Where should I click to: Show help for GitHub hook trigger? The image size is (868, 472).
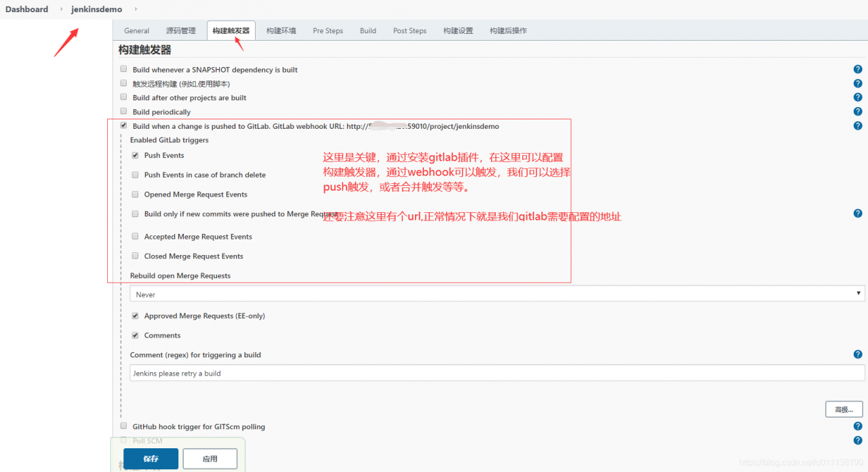(858, 426)
